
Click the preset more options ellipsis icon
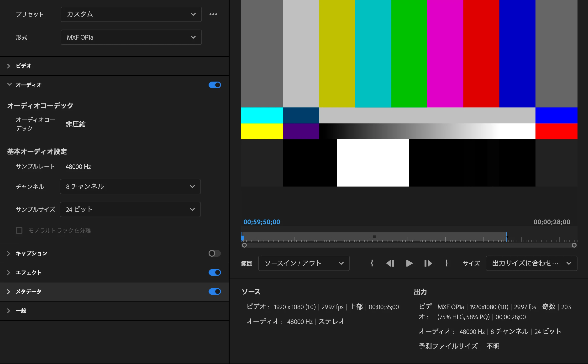(213, 15)
